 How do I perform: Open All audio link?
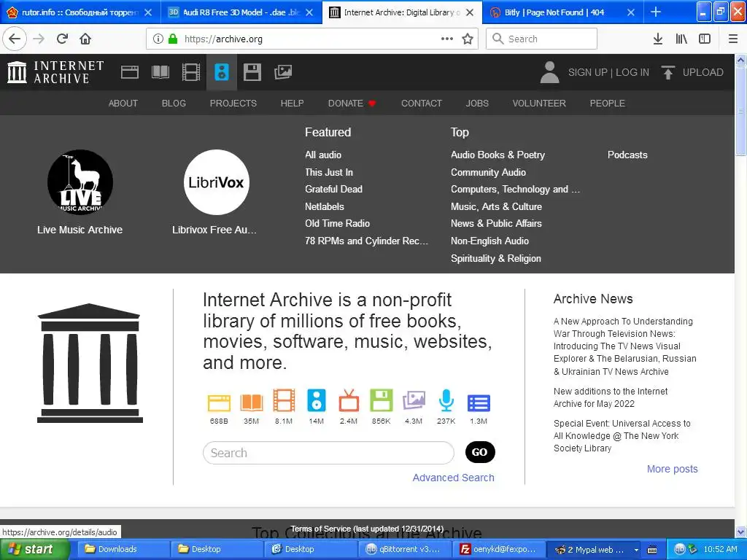pos(323,155)
